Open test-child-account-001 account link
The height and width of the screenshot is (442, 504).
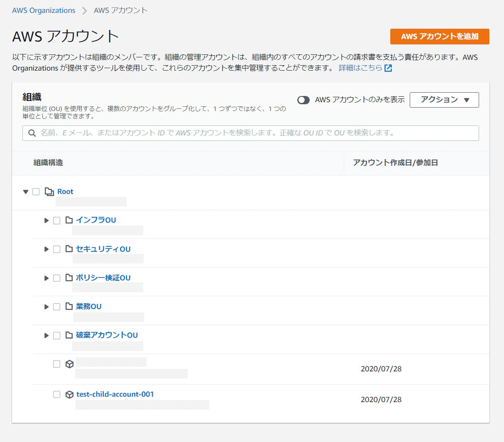(x=115, y=394)
